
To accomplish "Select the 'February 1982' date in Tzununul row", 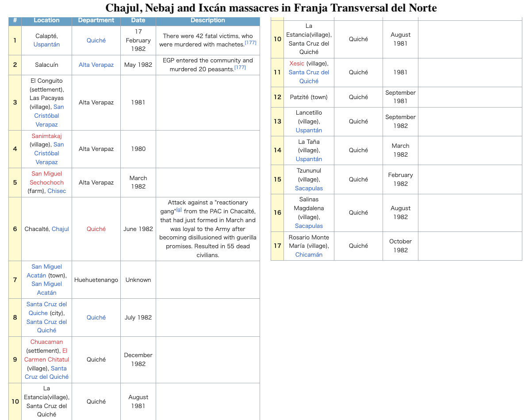I will tap(400, 180).
